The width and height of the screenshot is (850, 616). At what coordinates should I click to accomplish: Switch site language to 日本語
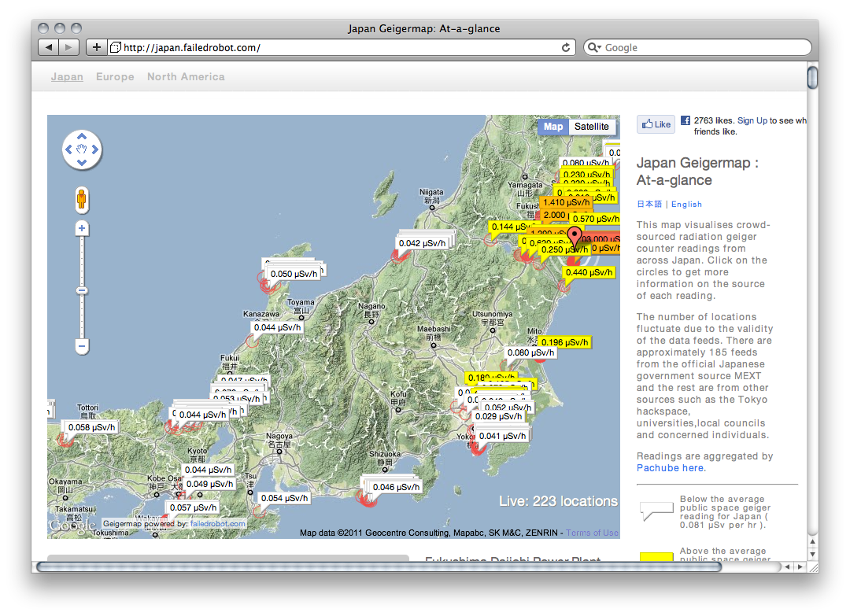[649, 204]
